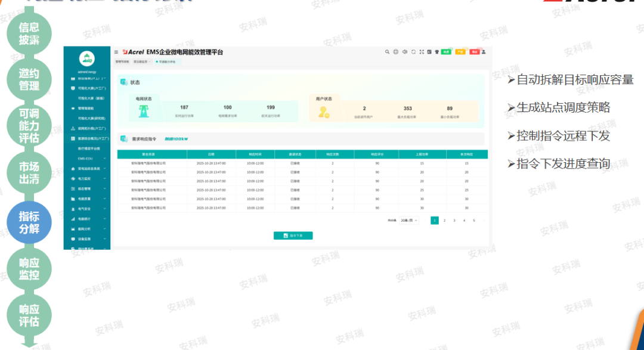Expand the 设备监测 sidebar menu
This screenshot has width=644, height=350.
tap(87, 239)
